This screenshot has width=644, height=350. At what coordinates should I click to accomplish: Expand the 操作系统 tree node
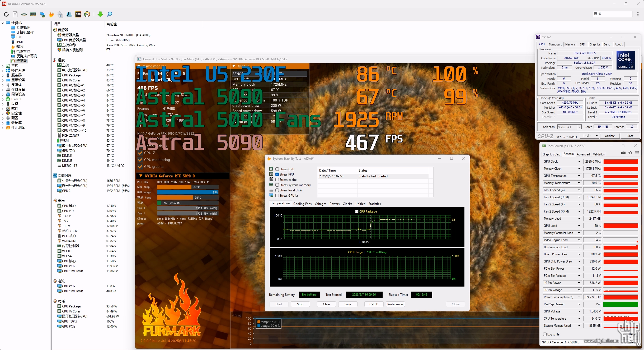pyautogui.click(x=3, y=71)
